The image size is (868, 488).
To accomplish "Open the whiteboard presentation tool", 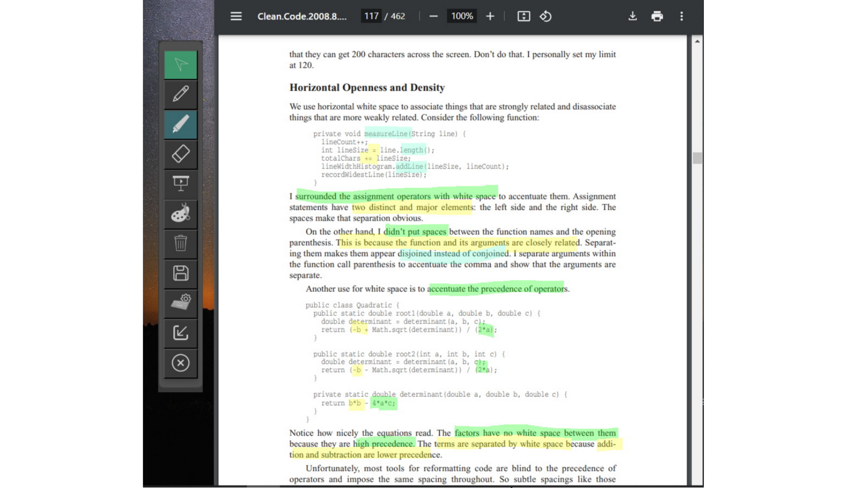I will (x=180, y=184).
